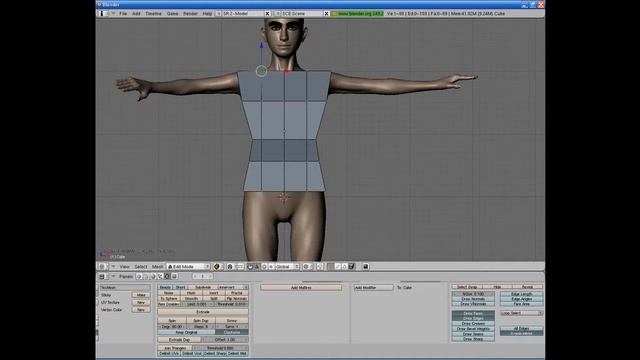Open the Add Modifier dropdown
640x360 pixels.
click(x=373, y=288)
